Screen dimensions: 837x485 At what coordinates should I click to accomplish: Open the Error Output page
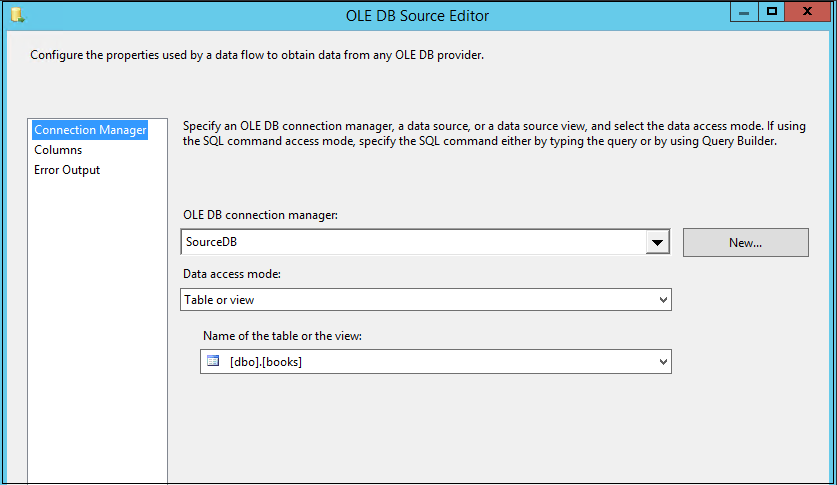pyautogui.click(x=67, y=170)
